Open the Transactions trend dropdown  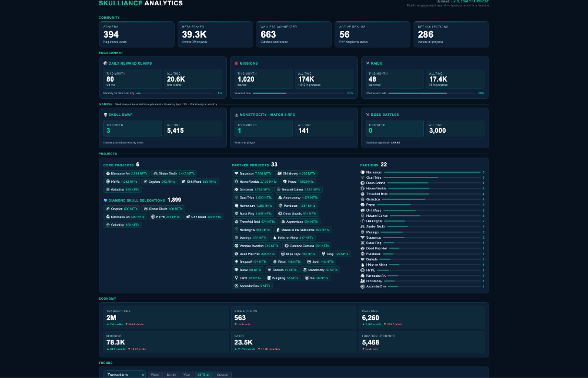click(125, 374)
